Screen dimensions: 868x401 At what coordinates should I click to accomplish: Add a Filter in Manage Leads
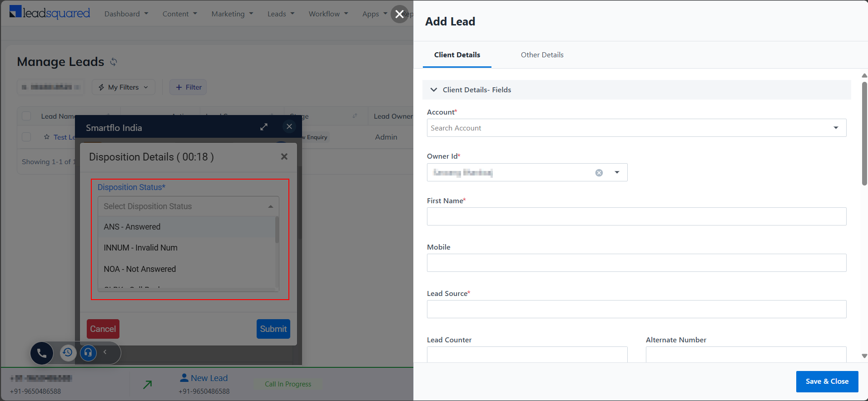188,87
